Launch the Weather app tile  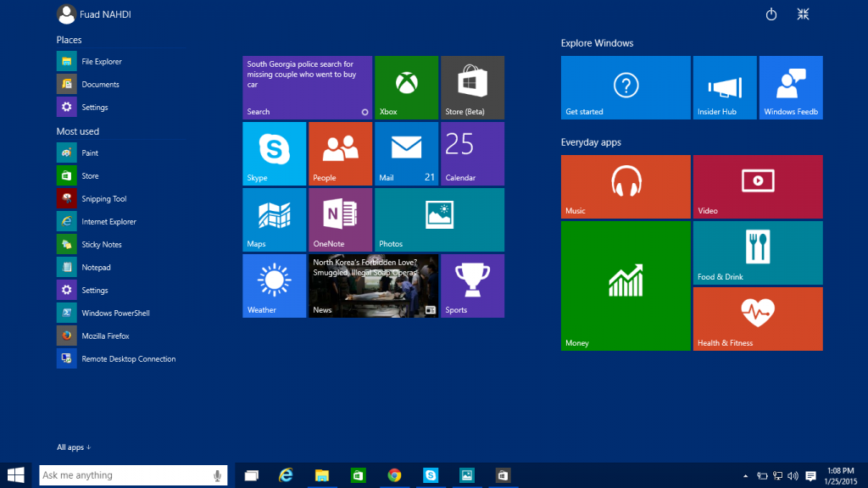click(x=274, y=286)
